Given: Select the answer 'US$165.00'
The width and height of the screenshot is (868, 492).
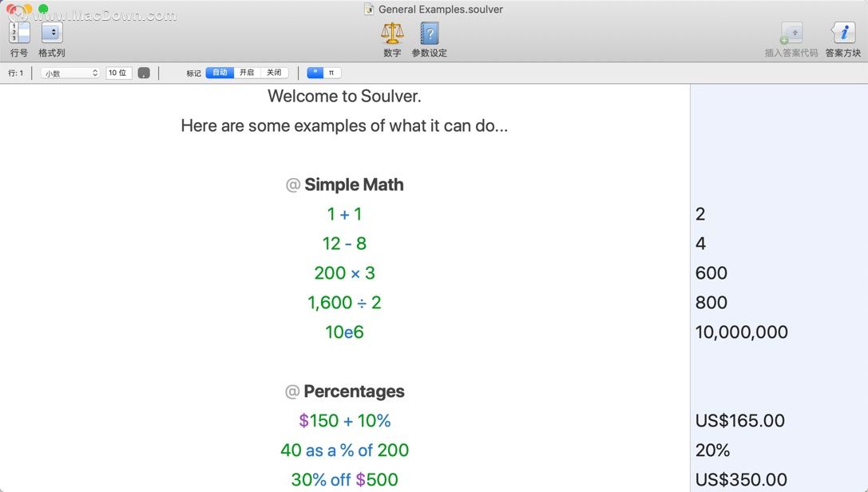Looking at the screenshot, I should pyautogui.click(x=739, y=421).
